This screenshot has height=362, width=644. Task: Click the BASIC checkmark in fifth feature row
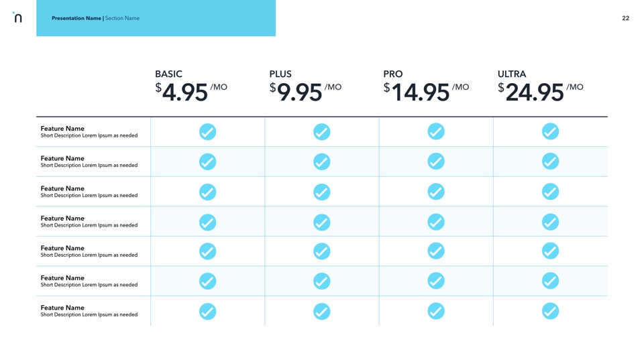tap(208, 251)
